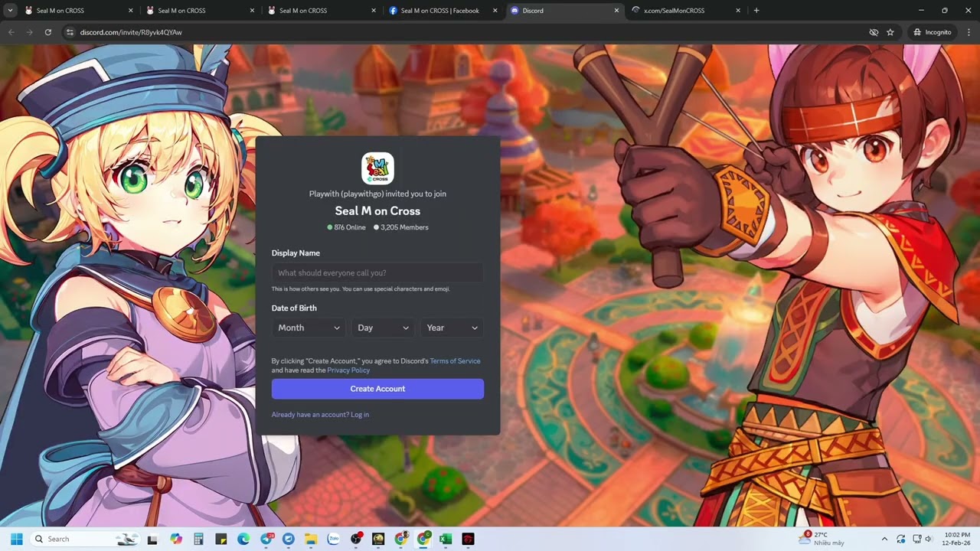
Task: Close the x.com/SealMonCROSS tab
Action: click(738, 11)
